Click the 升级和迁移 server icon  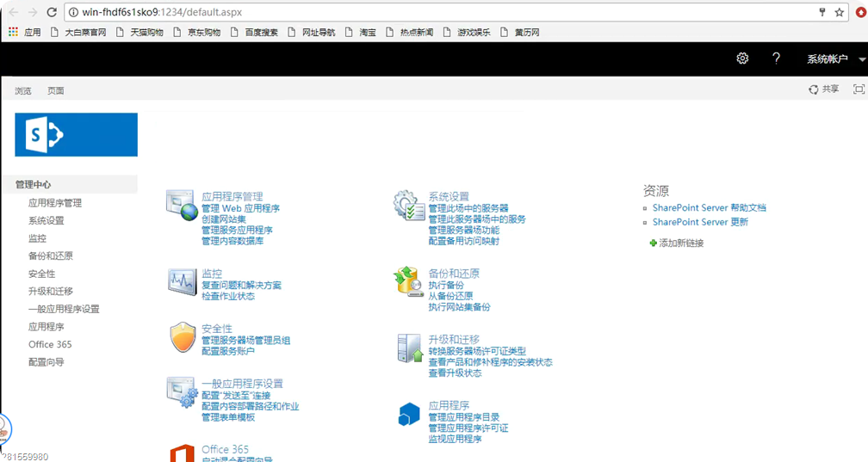[410, 348]
